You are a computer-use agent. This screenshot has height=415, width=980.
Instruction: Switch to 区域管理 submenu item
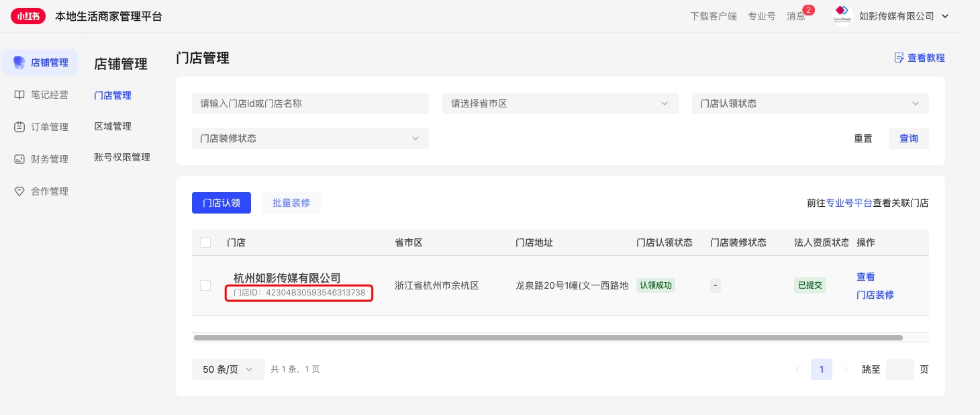[x=113, y=126]
